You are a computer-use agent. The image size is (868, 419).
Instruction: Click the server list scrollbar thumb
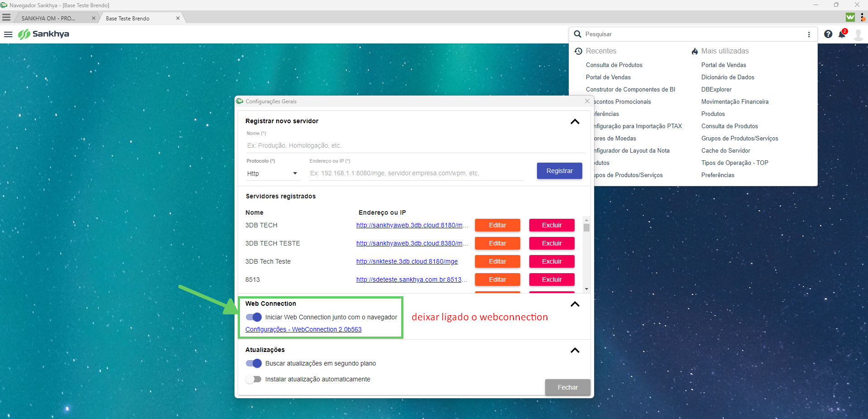(586, 227)
